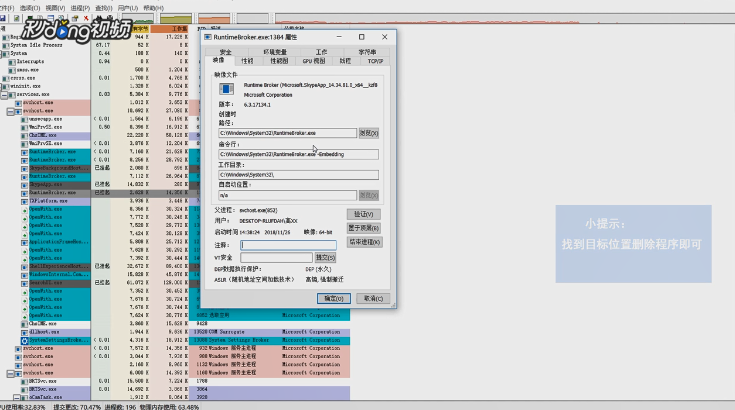The height and width of the screenshot is (410, 735).
Task: Click the olive commit history mini graph
Action: (x=176, y=19)
